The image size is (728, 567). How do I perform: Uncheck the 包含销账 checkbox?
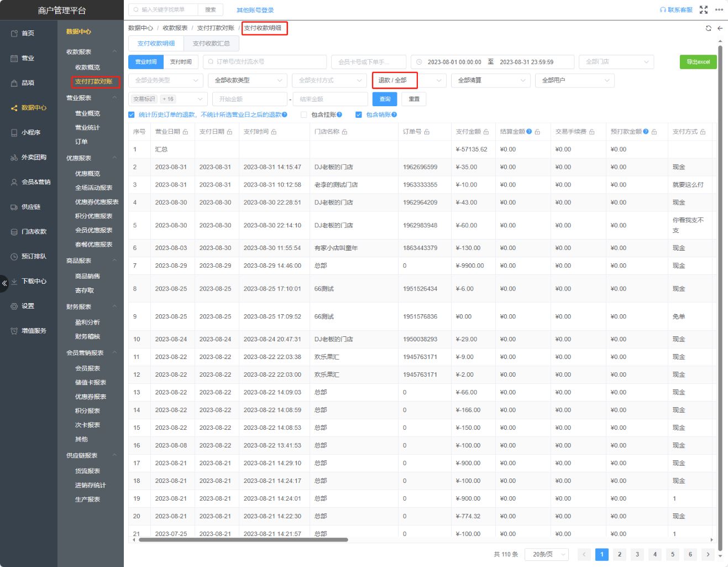tap(359, 115)
